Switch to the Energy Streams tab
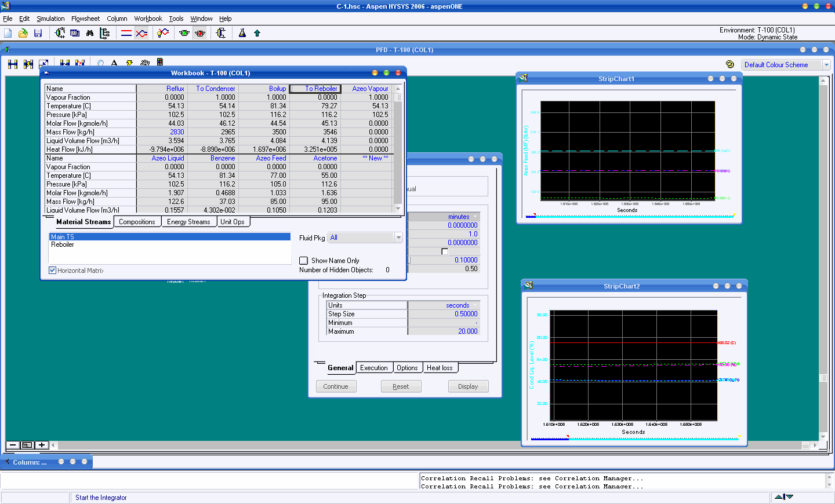 tap(188, 222)
